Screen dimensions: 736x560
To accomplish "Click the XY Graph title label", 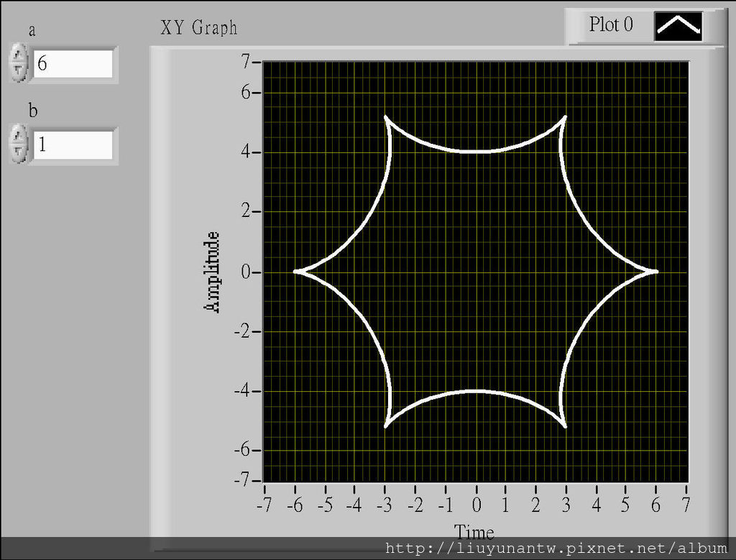I will click(198, 28).
